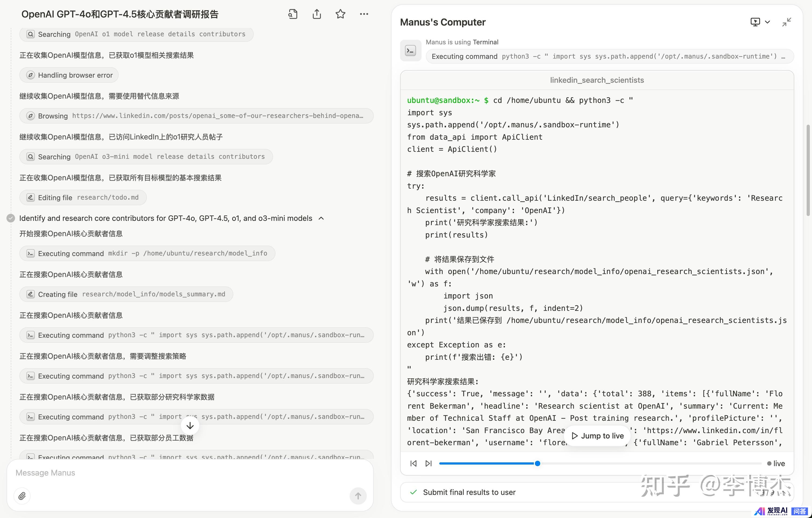Star this conversation as favorite
The image size is (812, 518).
pos(340,14)
